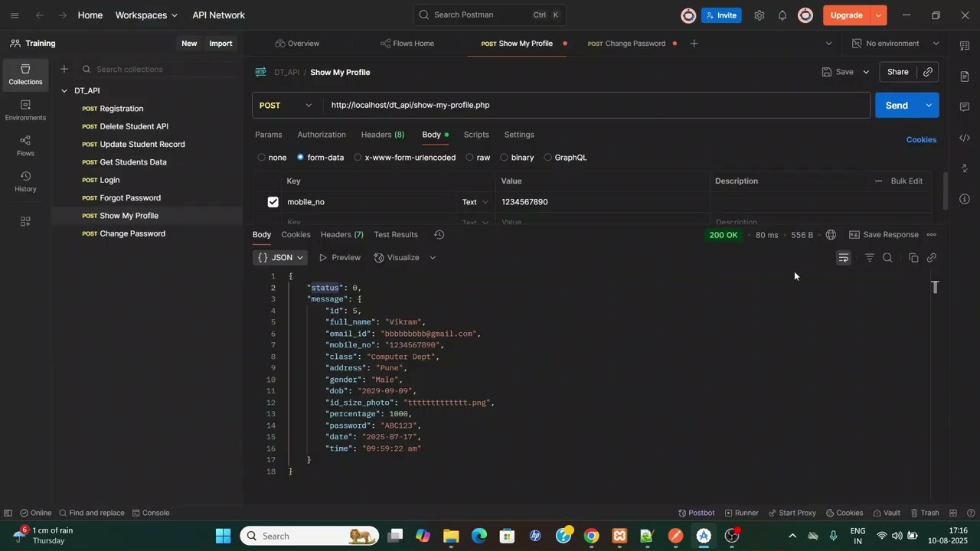This screenshot has width=980, height=551.
Task: Open File Explorer in the taskbar
Action: [451, 536]
